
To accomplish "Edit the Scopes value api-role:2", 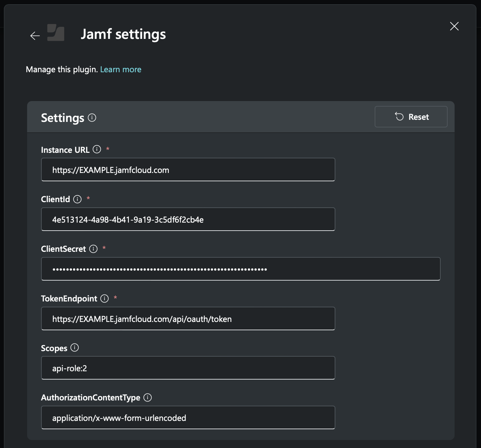I will pos(188,368).
